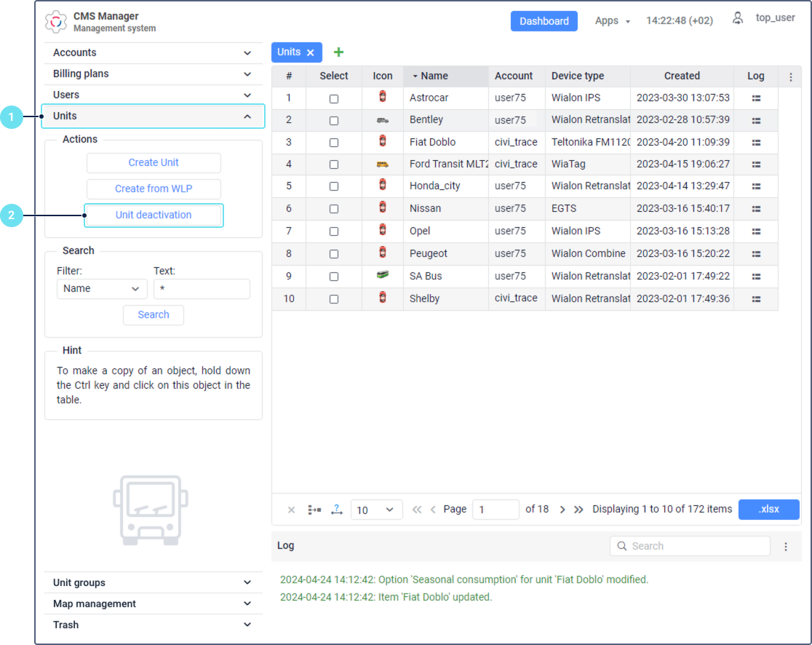Select the Peugeot checkbox
Image resolution: width=812 pixels, height=645 pixels.
(x=334, y=254)
